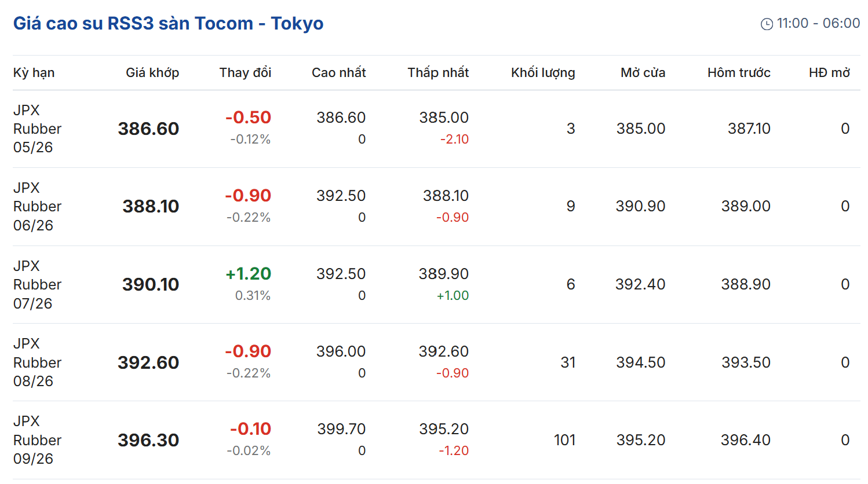
Task: Click the Thay đổi column header
Action: pos(245,72)
